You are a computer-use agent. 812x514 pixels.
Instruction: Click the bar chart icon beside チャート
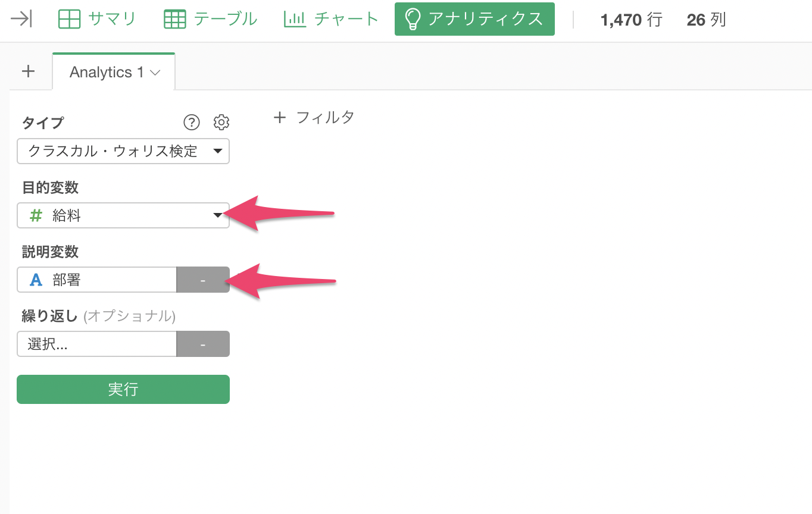pos(295,19)
